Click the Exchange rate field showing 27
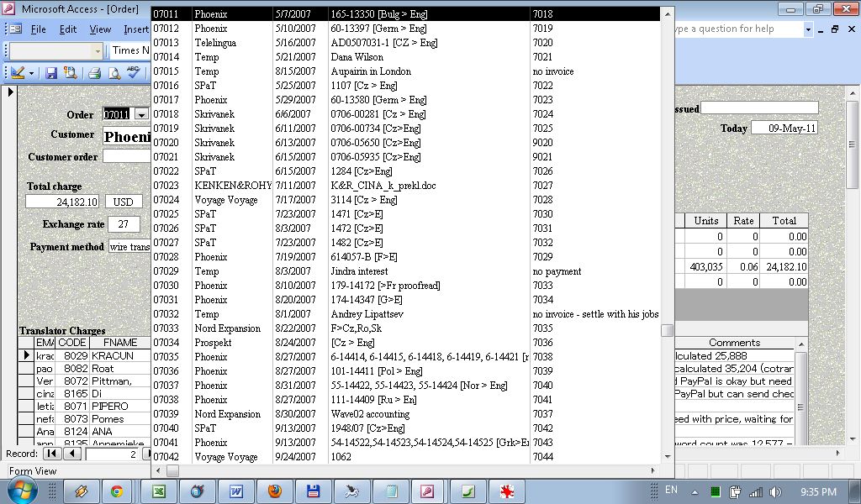The image size is (861, 504). tap(124, 223)
